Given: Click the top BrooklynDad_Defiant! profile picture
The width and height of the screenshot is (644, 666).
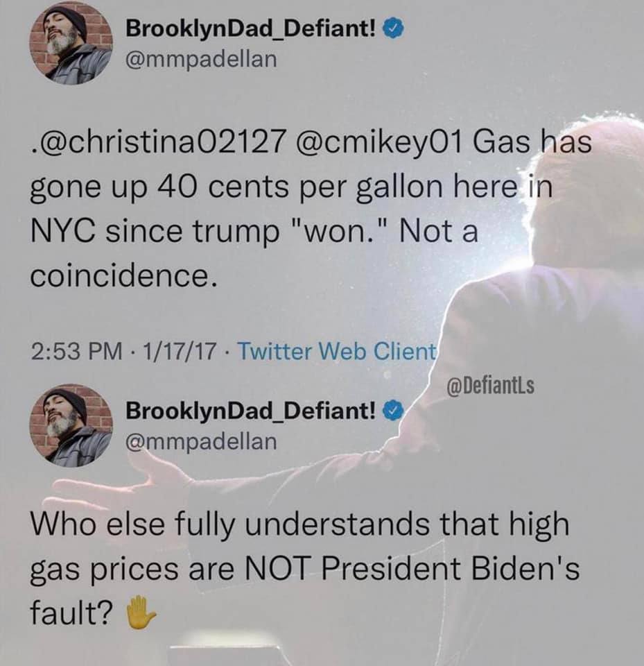Looking at the screenshot, I should point(71,43).
